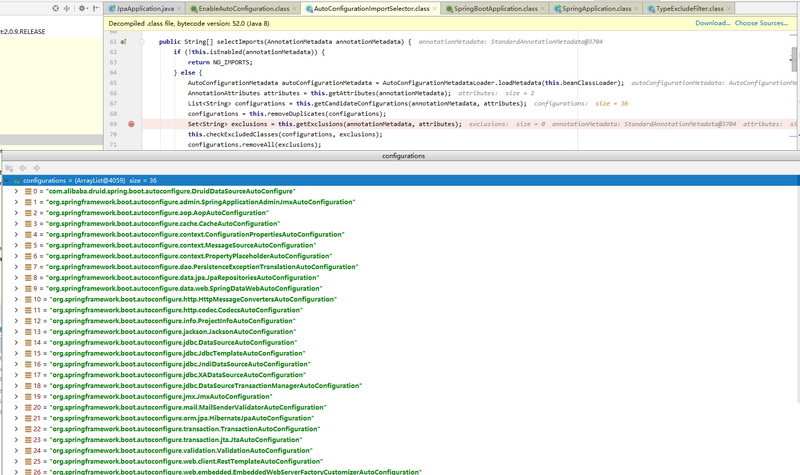The width and height of the screenshot is (800, 475).
Task: Expand element 0 DruidDataSourceAutoConfigure
Action: [16, 191]
